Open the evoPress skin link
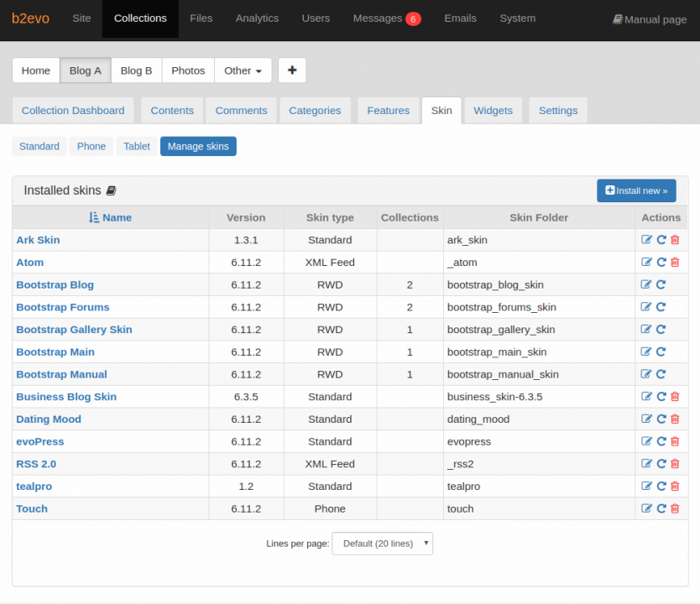The width and height of the screenshot is (700, 604). pos(40,441)
